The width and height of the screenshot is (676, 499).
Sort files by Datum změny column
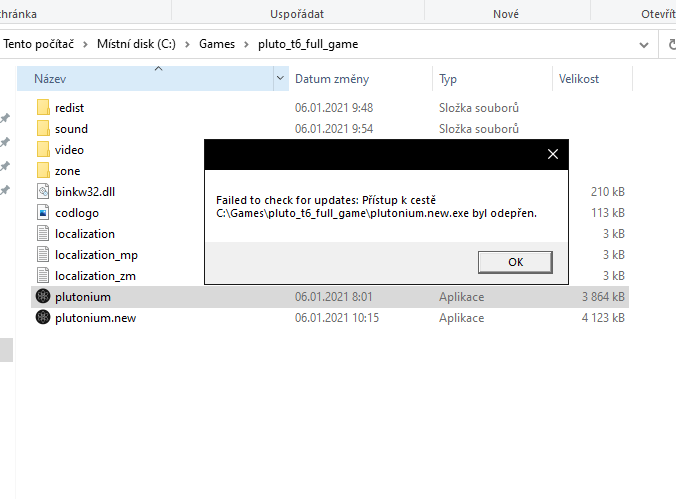click(331, 79)
